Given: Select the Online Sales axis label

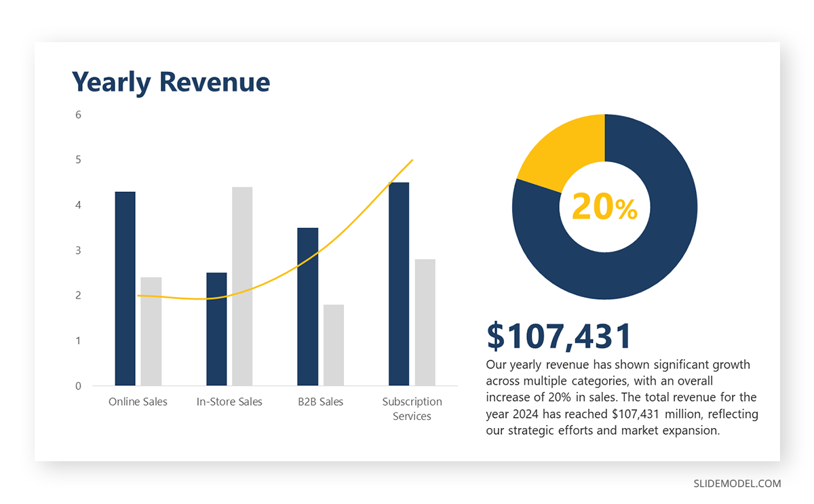Looking at the screenshot, I should click(x=138, y=402).
